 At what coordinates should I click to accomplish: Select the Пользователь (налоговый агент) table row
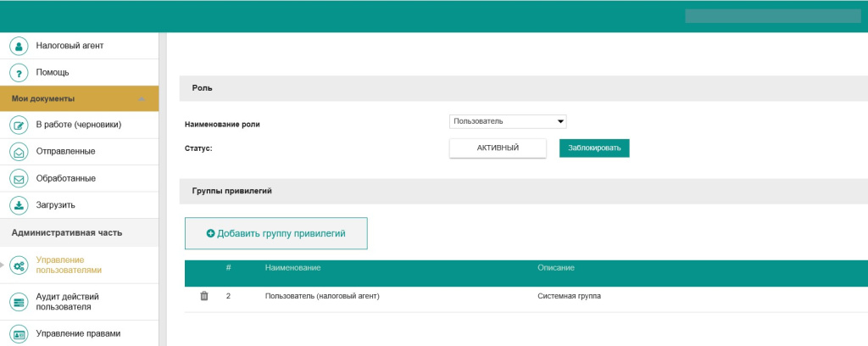pos(322,296)
